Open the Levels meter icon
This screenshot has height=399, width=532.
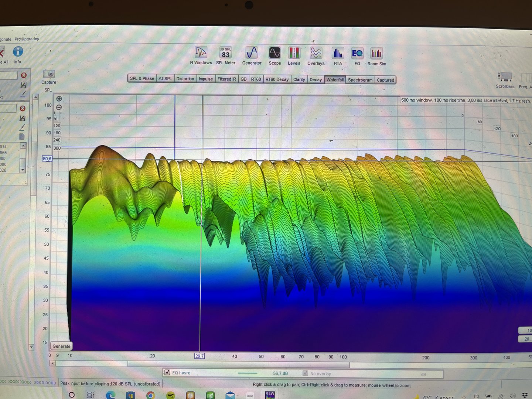pos(294,54)
